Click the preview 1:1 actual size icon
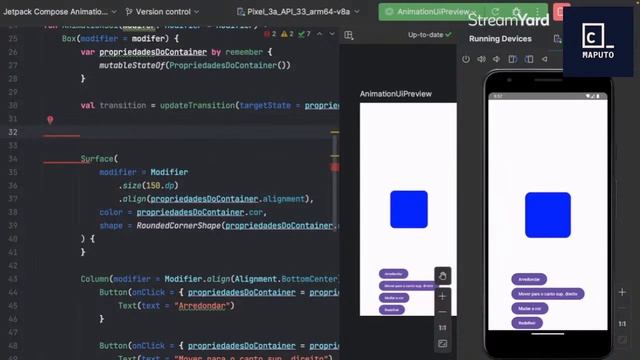The width and height of the screenshot is (640, 360). (442, 328)
